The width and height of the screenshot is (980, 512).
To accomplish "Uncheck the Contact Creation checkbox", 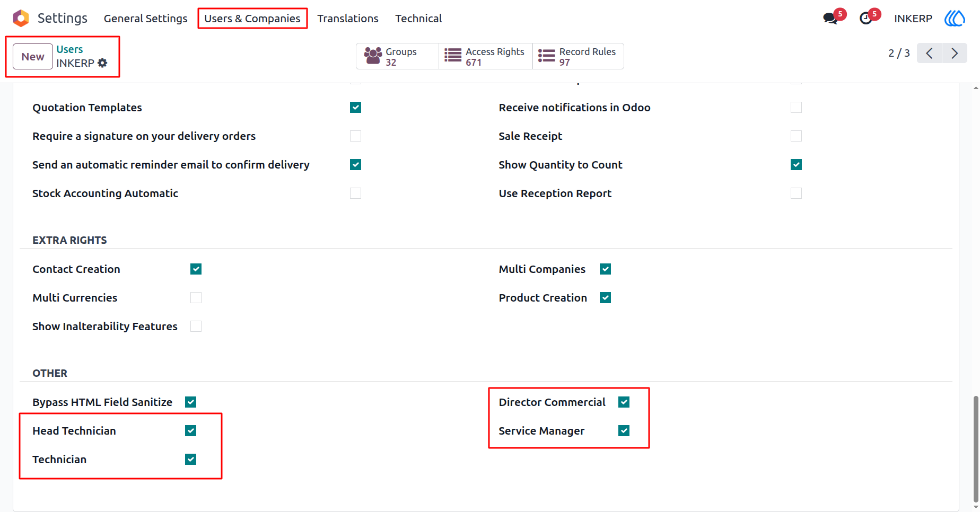I will click(x=196, y=269).
